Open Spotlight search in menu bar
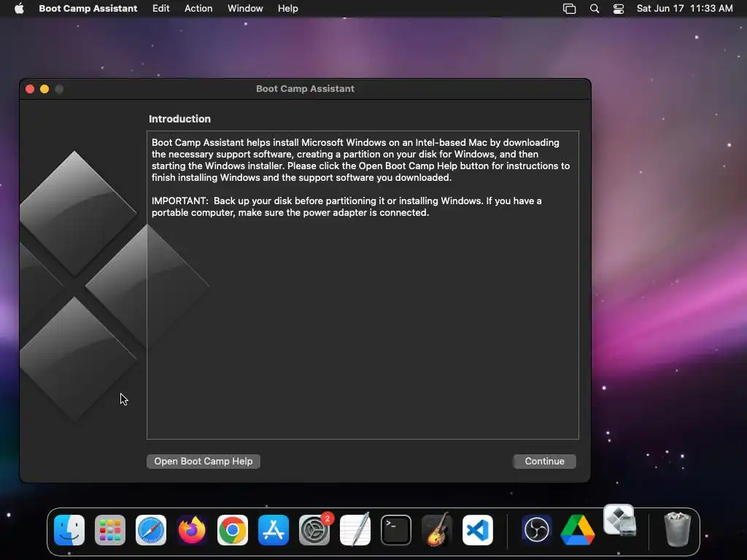The height and width of the screenshot is (560, 747). click(594, 8)
